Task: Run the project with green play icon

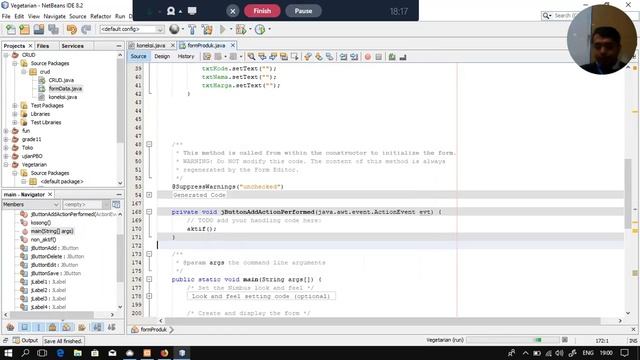Action: click(x=222, y=29)
